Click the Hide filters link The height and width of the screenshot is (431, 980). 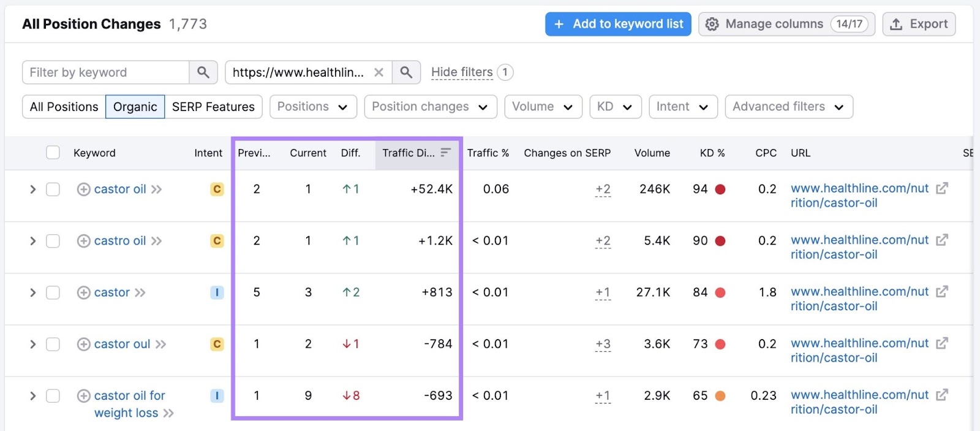tap(462, 72)
